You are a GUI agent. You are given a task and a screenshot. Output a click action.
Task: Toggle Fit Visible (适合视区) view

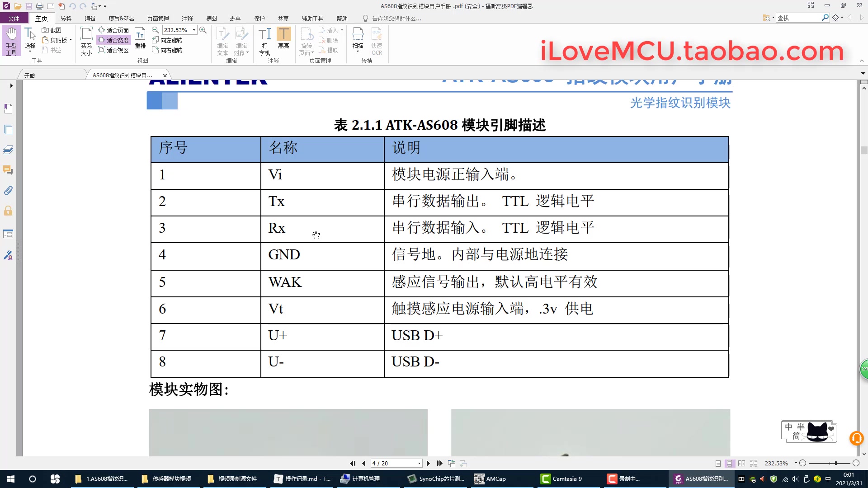click(113, 50)
